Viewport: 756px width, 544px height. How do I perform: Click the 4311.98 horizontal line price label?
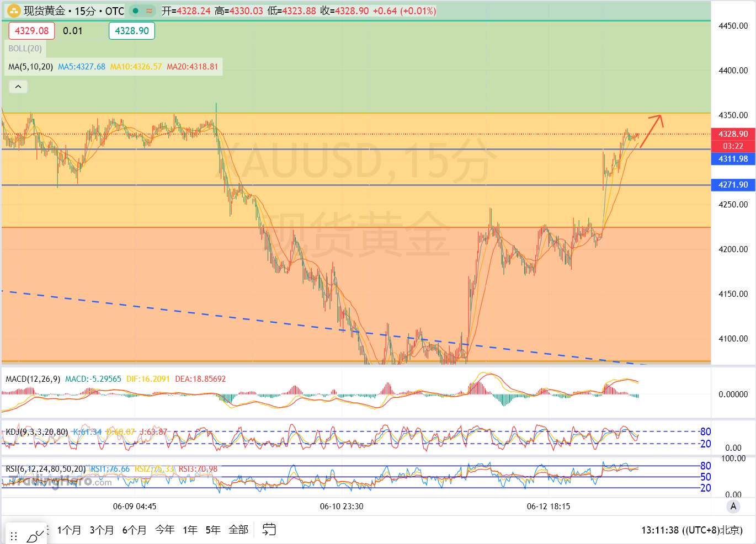tap(733, 159)
